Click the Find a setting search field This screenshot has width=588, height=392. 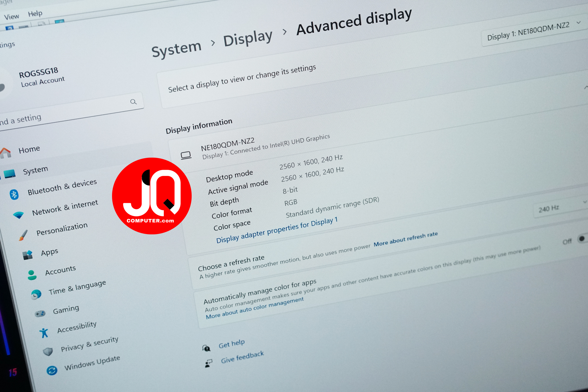click(x=72, y=111)
